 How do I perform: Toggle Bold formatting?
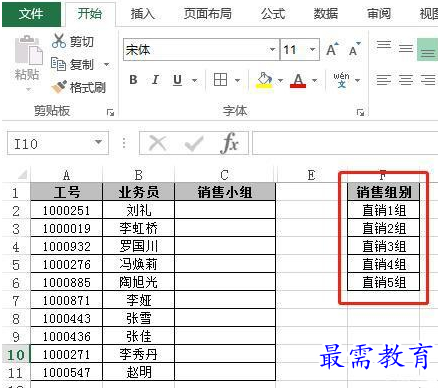pyautogui.click(x=133, y=80)
